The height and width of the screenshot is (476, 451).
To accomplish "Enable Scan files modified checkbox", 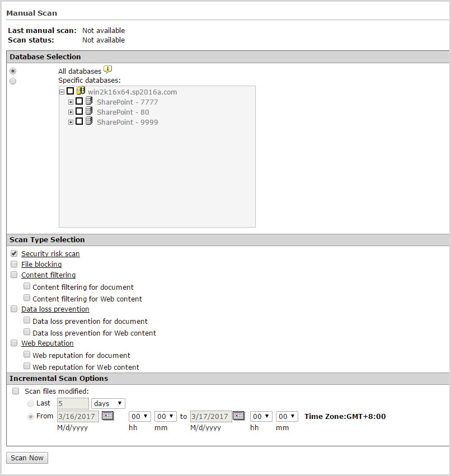I will pos(16,392).
